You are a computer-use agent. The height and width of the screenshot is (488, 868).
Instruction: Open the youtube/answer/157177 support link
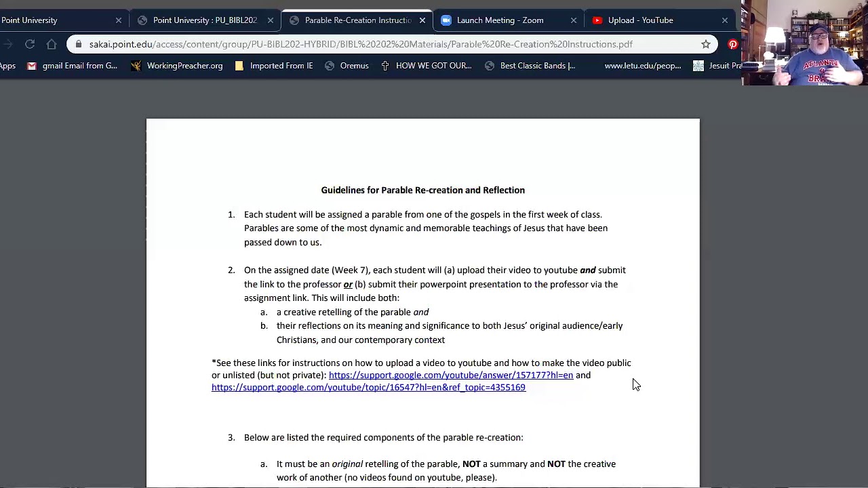tap(451, 375)
